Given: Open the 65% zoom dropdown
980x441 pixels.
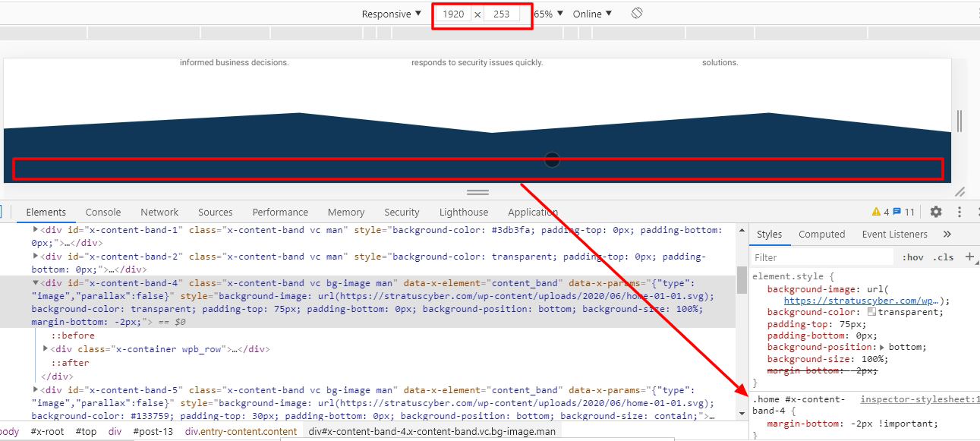Looking at the screenshot, I should [x=549, y=14].
